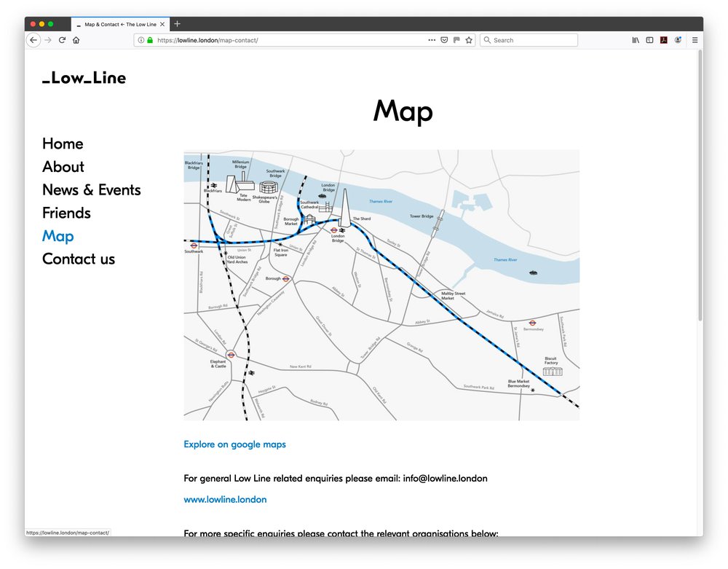Click the page's vertical scrollbar thumb
Screen dimensions: 728x569
click(700, 185)
